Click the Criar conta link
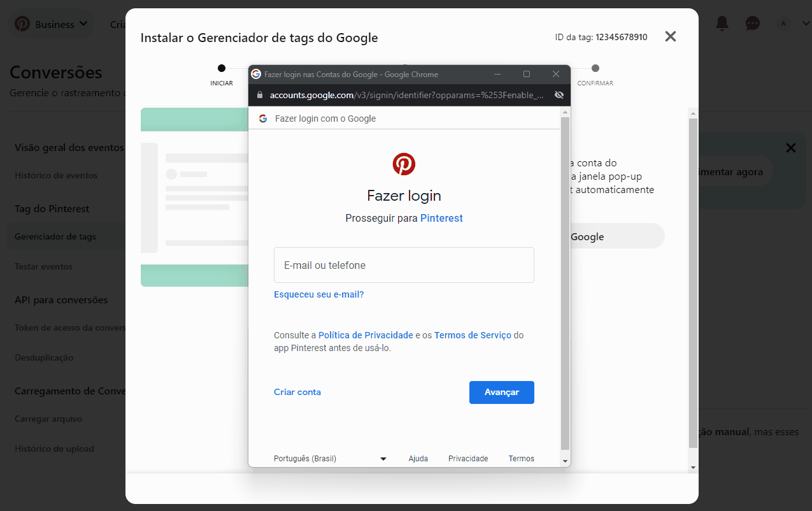Screen dimensions: 812x511 coord(297,392)
